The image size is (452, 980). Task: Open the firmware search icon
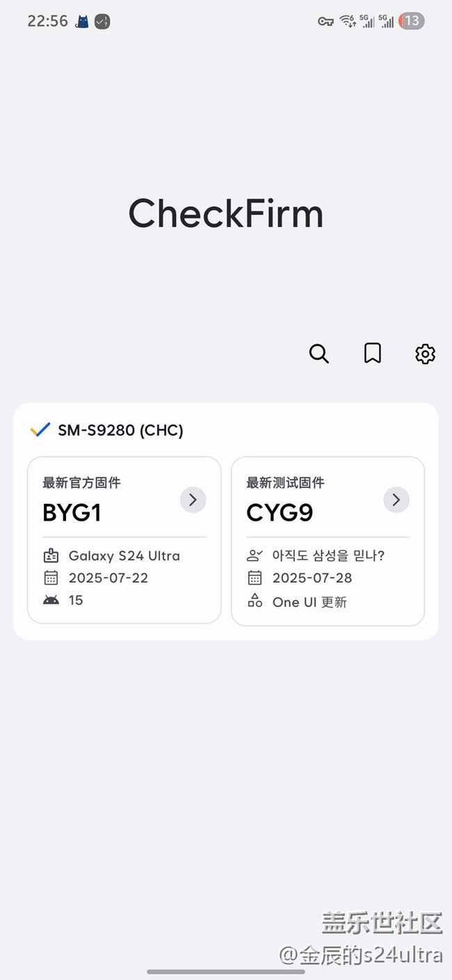tap(319, 354)
